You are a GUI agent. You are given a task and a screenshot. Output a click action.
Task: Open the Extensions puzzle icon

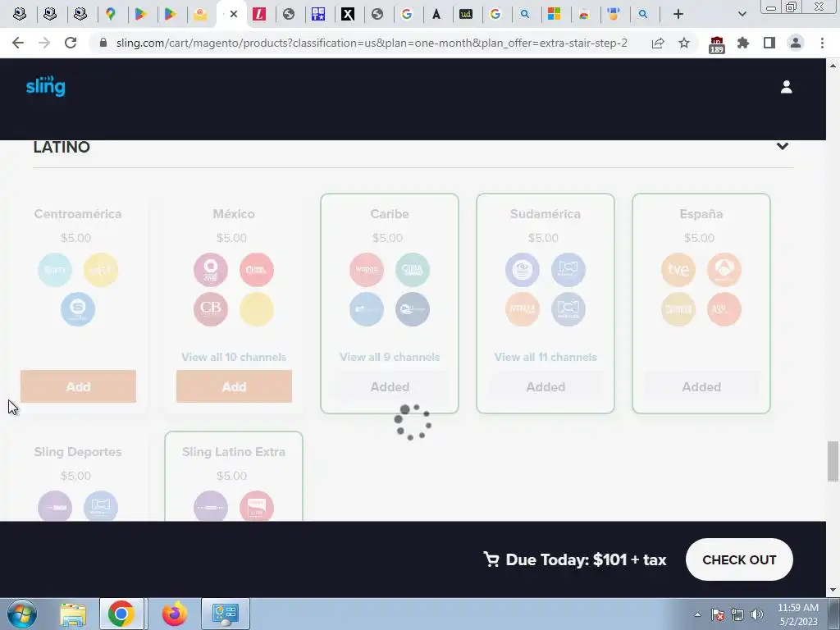tap(743, 43)
